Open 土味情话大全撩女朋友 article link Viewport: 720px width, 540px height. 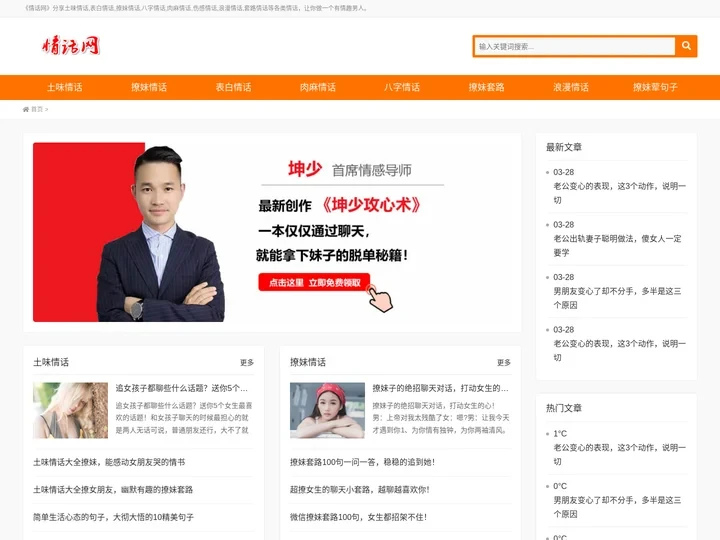coord(113,490)
